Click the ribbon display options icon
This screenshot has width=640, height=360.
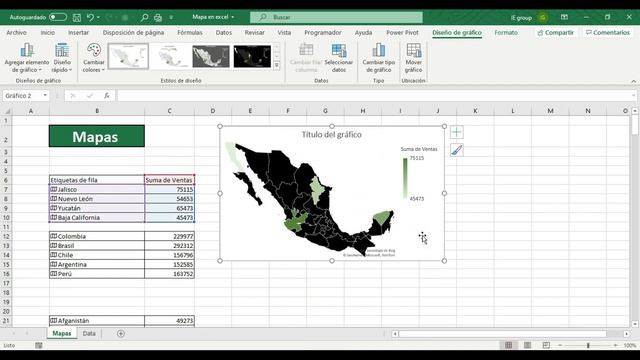(x=564, y=17)
